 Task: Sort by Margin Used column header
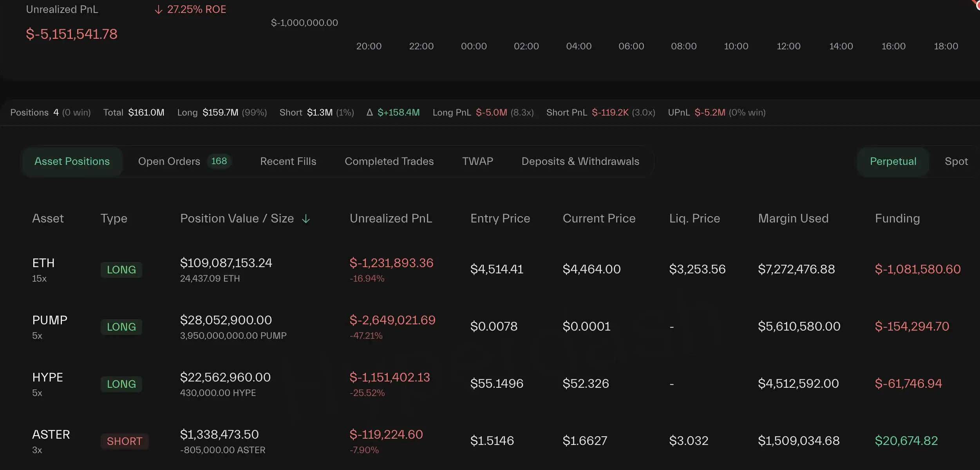click(793, 219)
